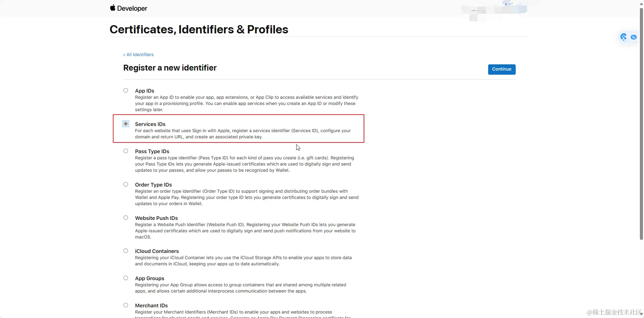Screen dimensions: 644x318
Task: Click the Apple logo icon
Action: tap(112, 8)
